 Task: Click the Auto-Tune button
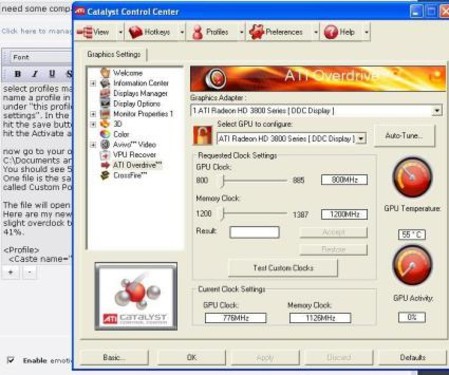(404, 136)
